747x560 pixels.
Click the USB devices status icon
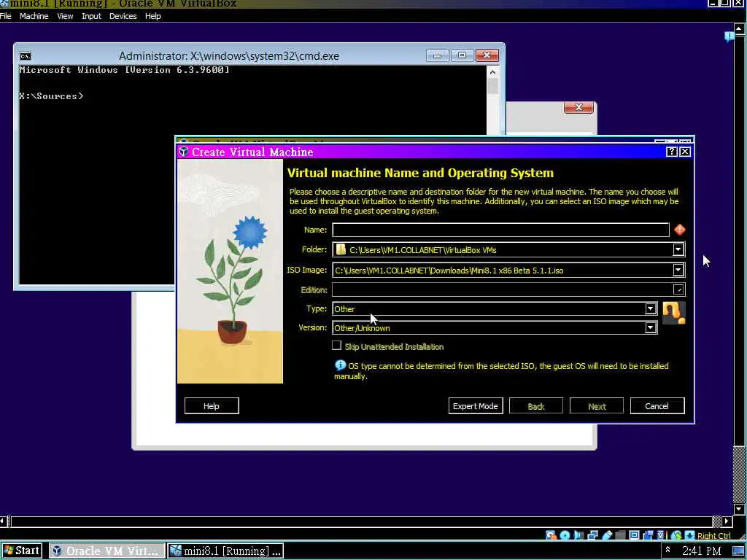607,534
